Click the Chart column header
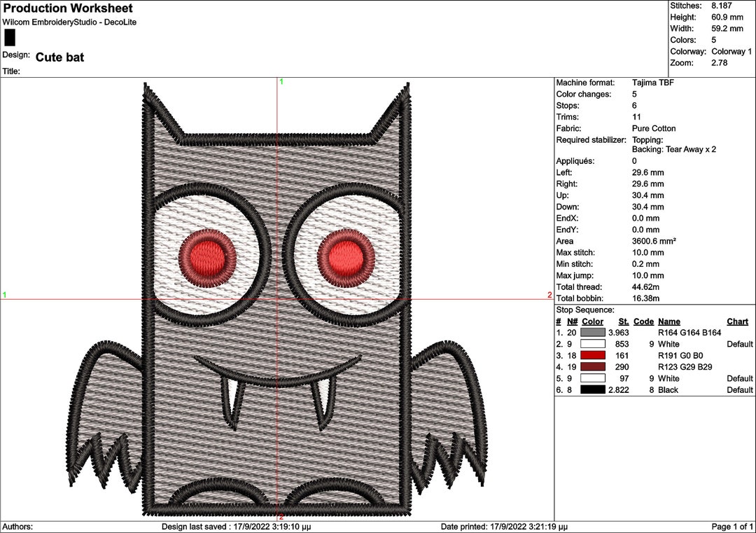756x533 pixels. coord(736,321)
